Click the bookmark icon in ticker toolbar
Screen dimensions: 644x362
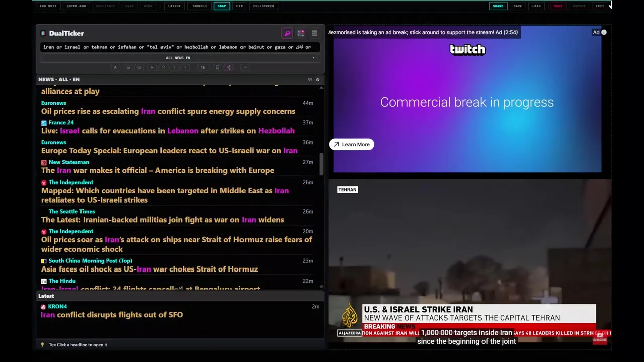tap(217, 67)
